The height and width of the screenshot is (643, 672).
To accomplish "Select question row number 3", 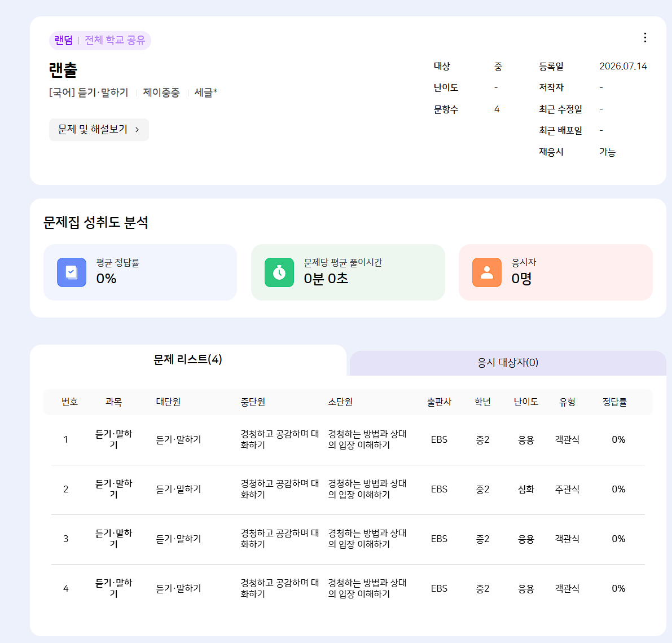I will (x=348, y=539).
